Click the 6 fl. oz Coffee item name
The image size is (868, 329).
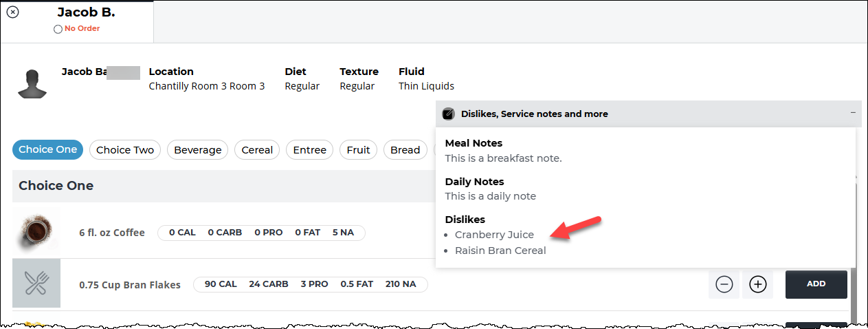coord(112,233)
